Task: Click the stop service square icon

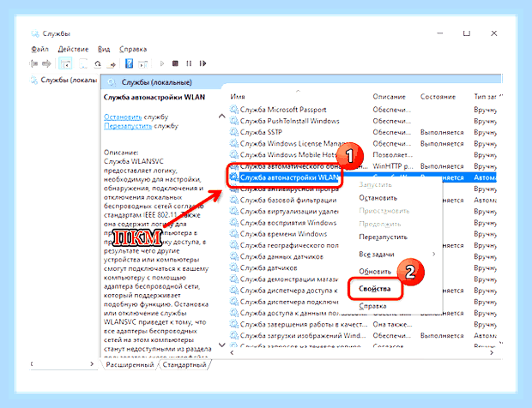Action: tap(175, 63)
